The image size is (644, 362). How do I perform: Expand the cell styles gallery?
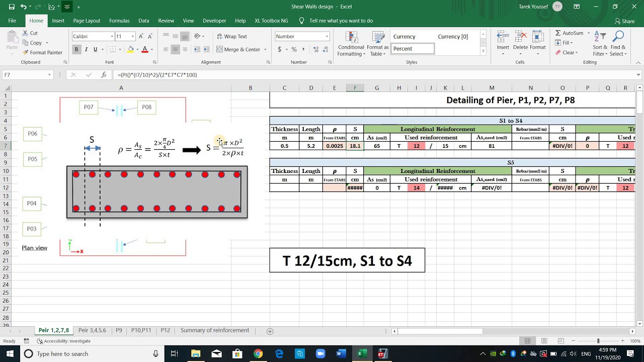[x=483, y=51]
